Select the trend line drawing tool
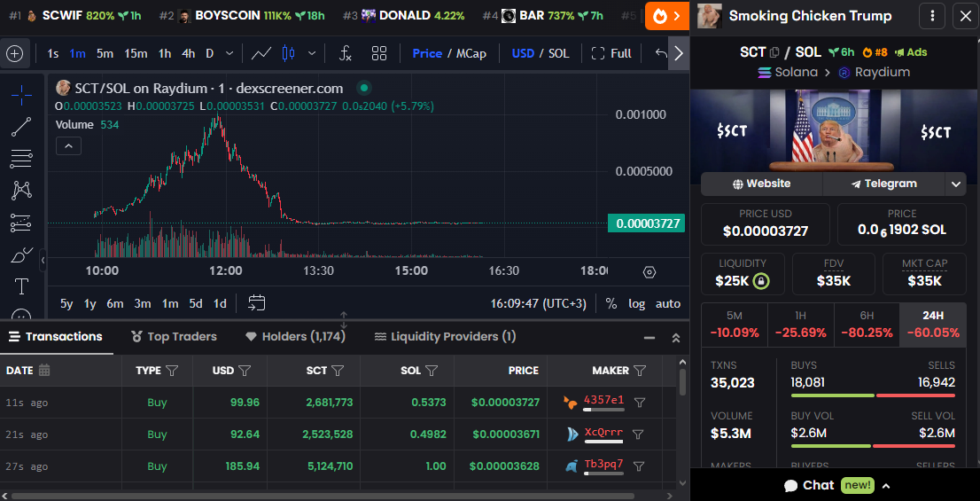Screen dimensions: 980x501 click(x=21, y=127)
